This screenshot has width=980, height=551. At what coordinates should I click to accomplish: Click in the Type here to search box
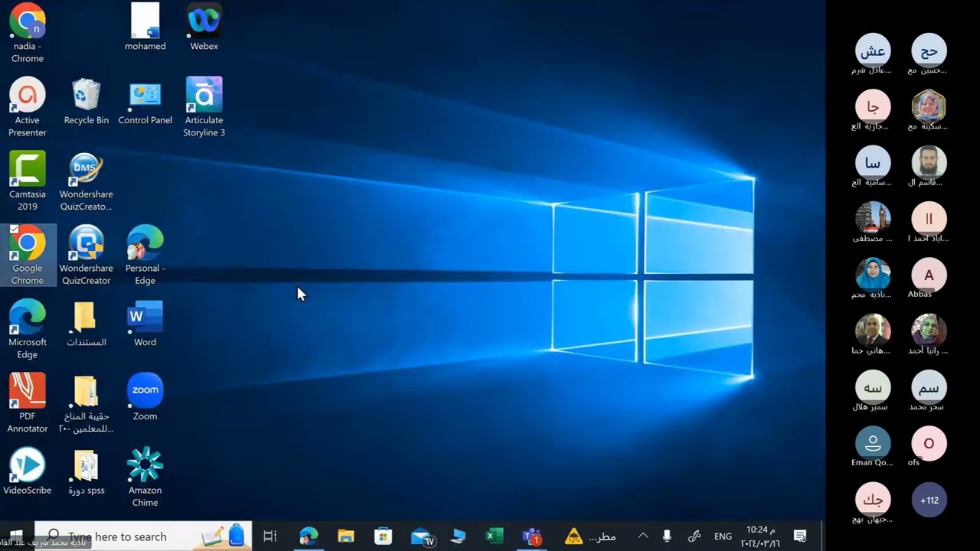tap(144, 536)
